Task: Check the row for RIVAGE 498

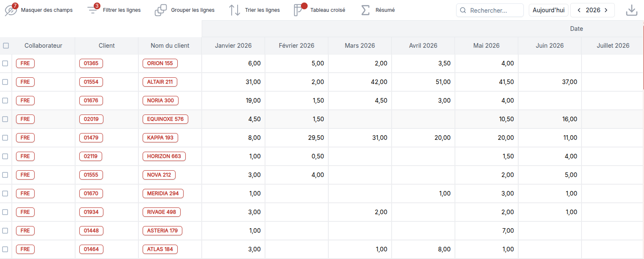Action: coord(5,212)
